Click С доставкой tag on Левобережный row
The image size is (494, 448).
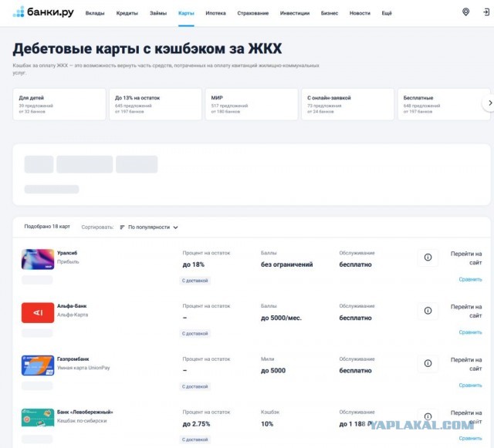tap(195, 440)
